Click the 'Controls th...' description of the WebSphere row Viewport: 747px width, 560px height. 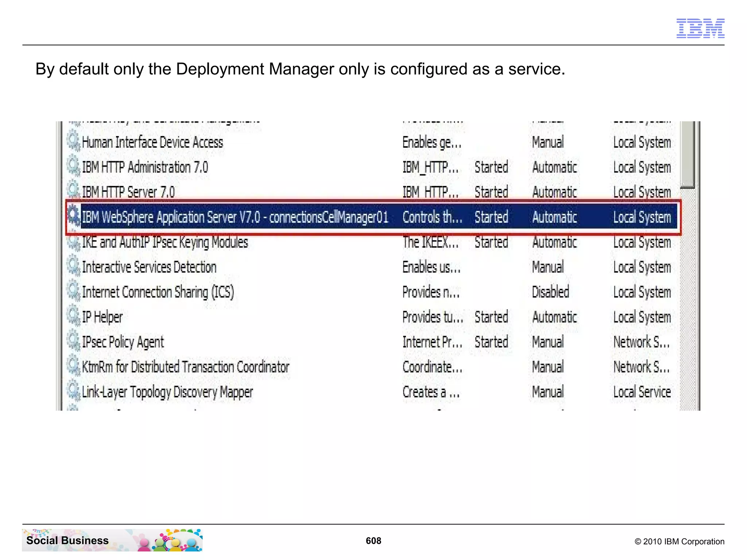(x=432, y=217)
